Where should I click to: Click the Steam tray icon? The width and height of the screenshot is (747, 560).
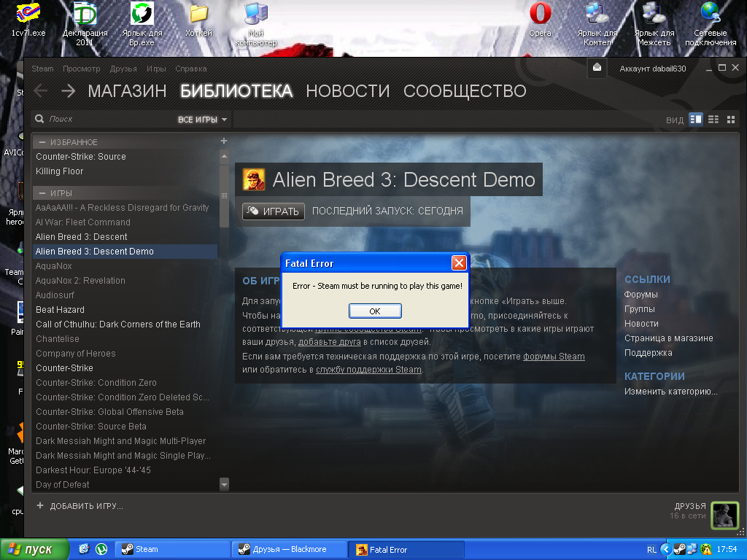coord(680,549)
